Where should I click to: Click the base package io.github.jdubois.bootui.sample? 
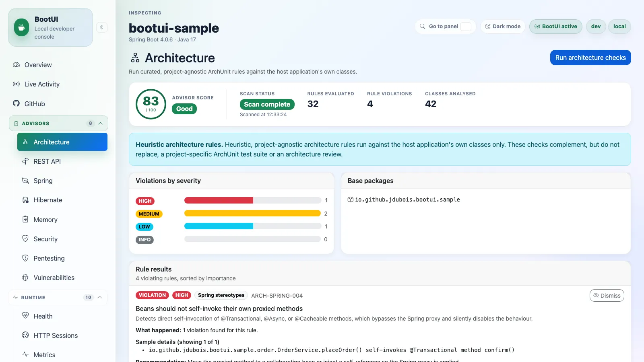coord(407,200)
